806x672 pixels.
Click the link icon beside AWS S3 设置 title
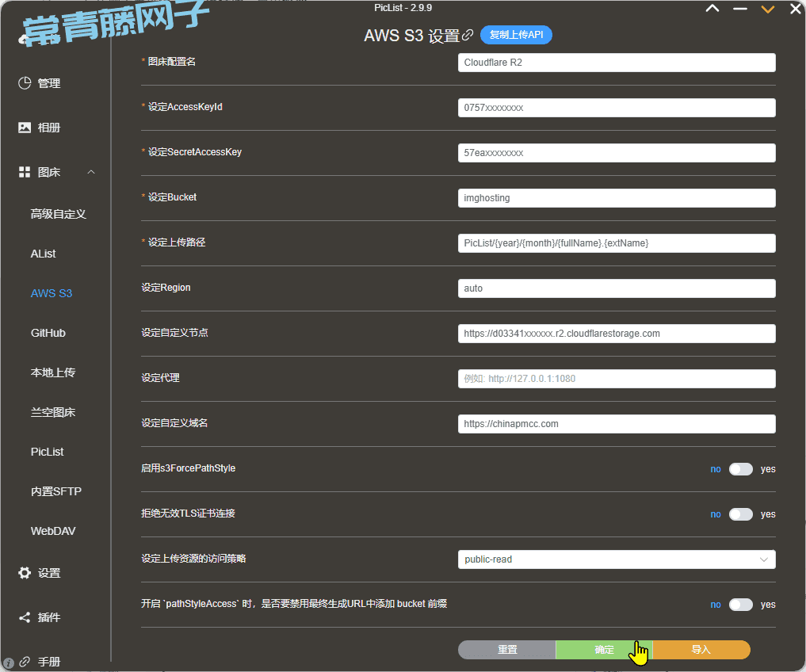tap(468, 35)
